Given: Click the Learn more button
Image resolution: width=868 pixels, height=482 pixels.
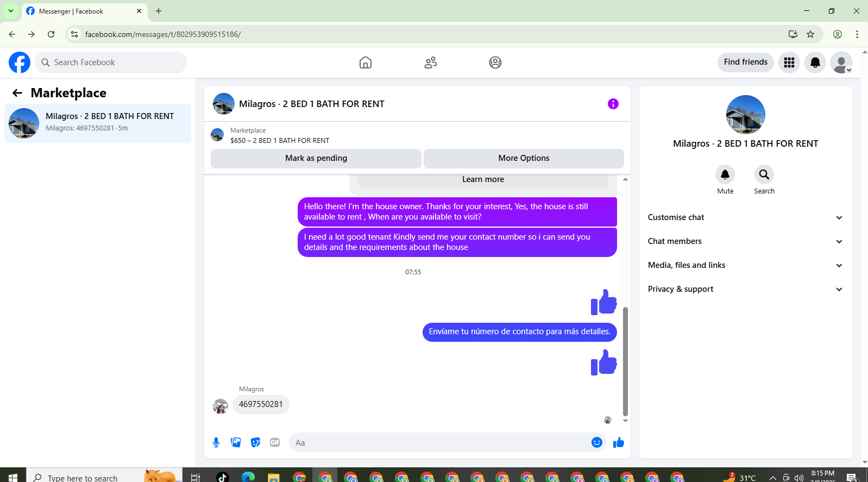Looking at the screenshot, I should (483, 180).
